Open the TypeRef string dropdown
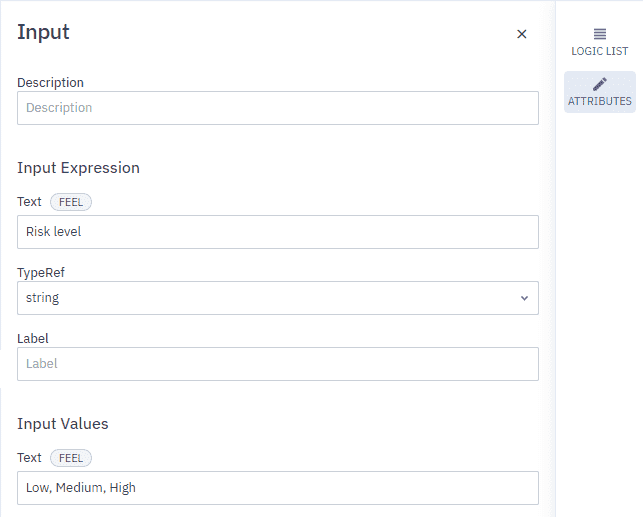This screenshot has width=643, height=517. point(278,298)
